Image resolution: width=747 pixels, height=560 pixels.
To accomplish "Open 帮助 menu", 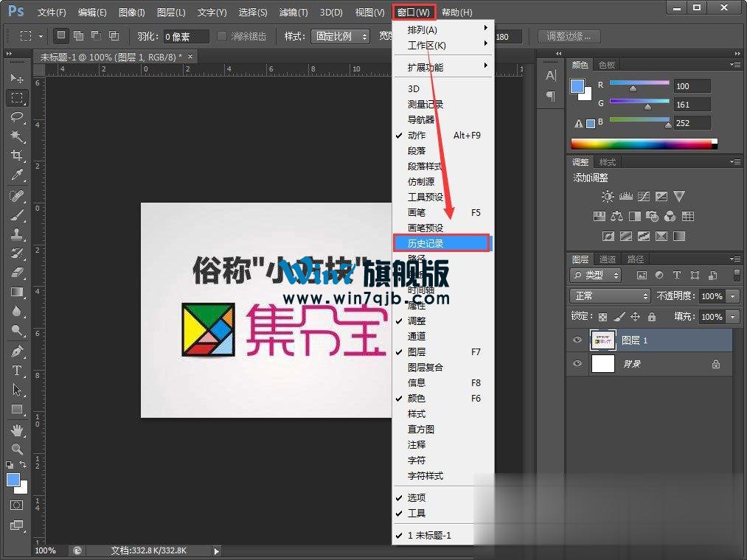I will point(456,13).
